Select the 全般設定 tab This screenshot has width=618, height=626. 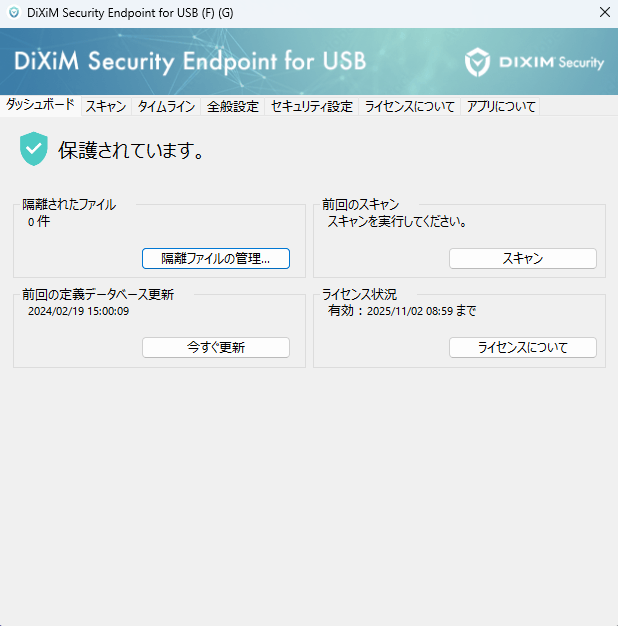pos(233,106)
